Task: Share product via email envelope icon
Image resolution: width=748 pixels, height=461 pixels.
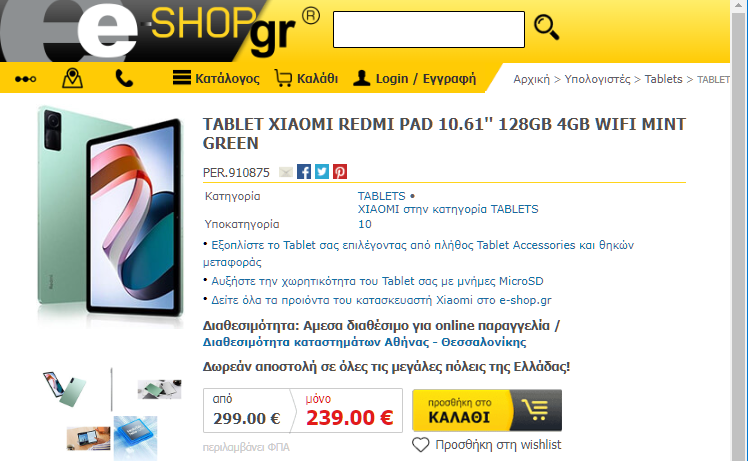Action: (x=286, y=172)
